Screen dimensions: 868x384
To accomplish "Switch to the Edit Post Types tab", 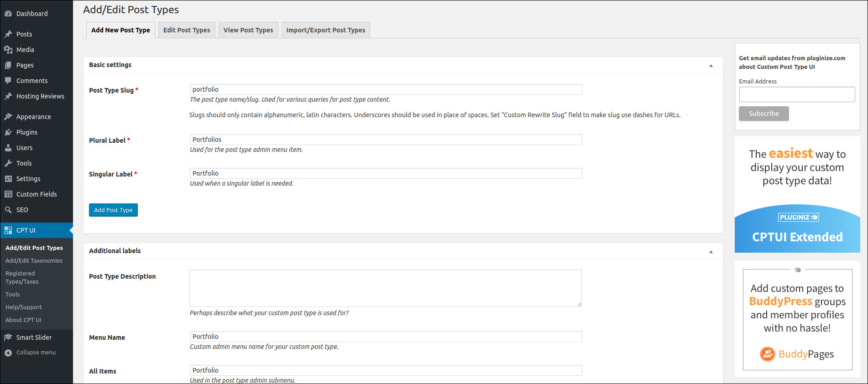I will (187, 30).
